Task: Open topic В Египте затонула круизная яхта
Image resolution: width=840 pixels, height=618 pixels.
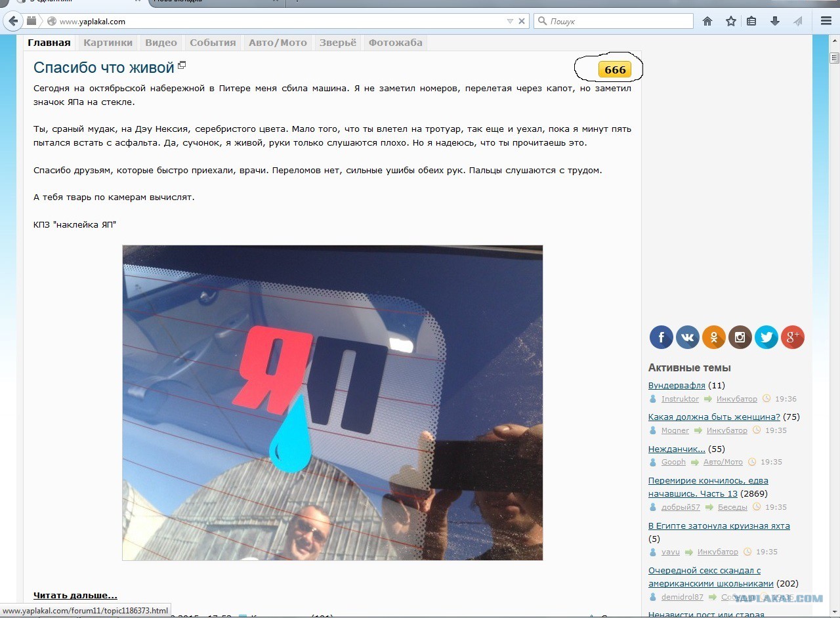Action: (x=719, y=525)
